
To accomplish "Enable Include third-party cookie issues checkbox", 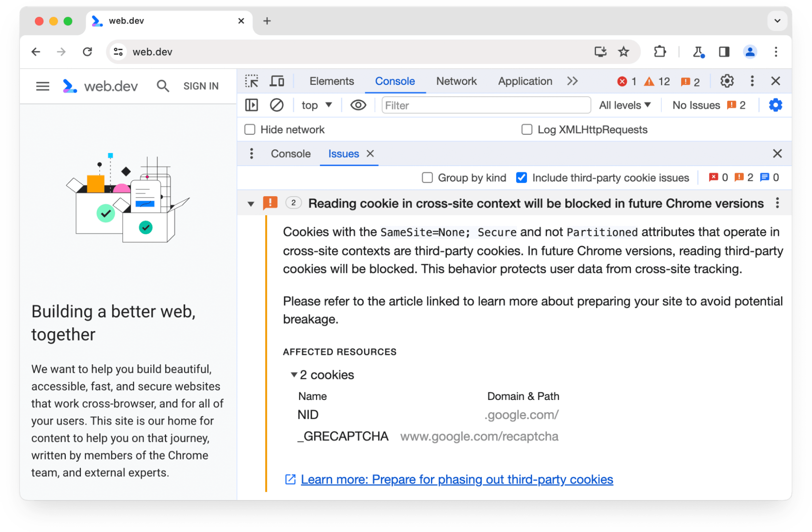I will tap(521, 177).
